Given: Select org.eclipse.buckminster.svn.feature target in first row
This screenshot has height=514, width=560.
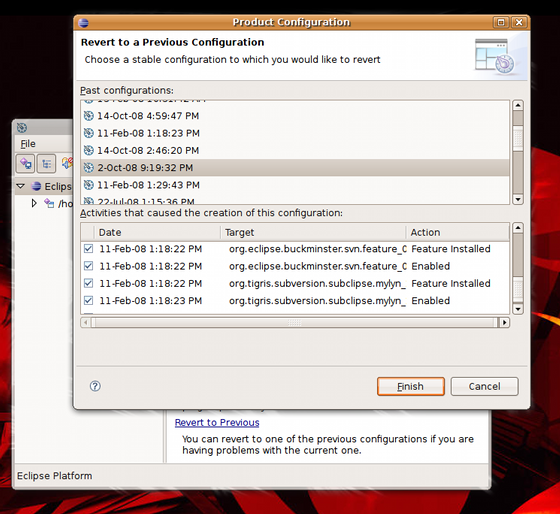Looking at the screenshot, I should pyautogui.click(x=318, y=249).
